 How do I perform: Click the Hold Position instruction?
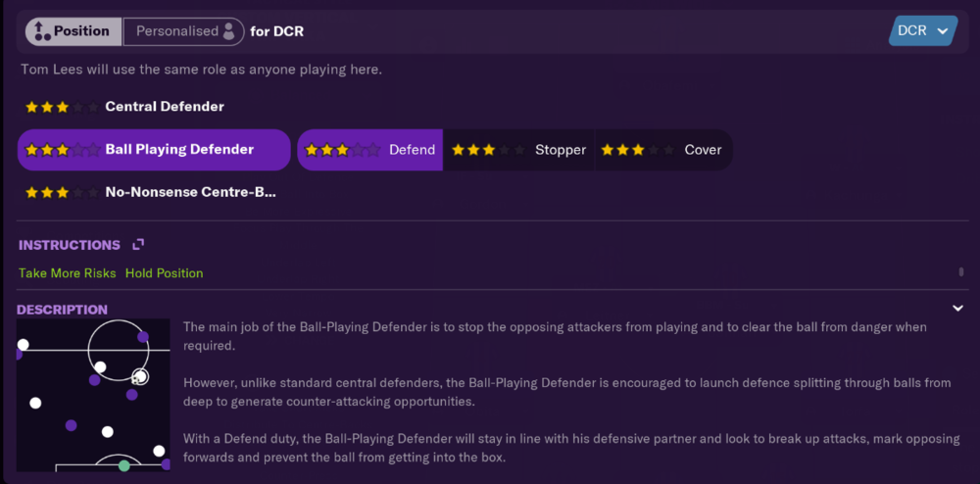coord(164,273)
